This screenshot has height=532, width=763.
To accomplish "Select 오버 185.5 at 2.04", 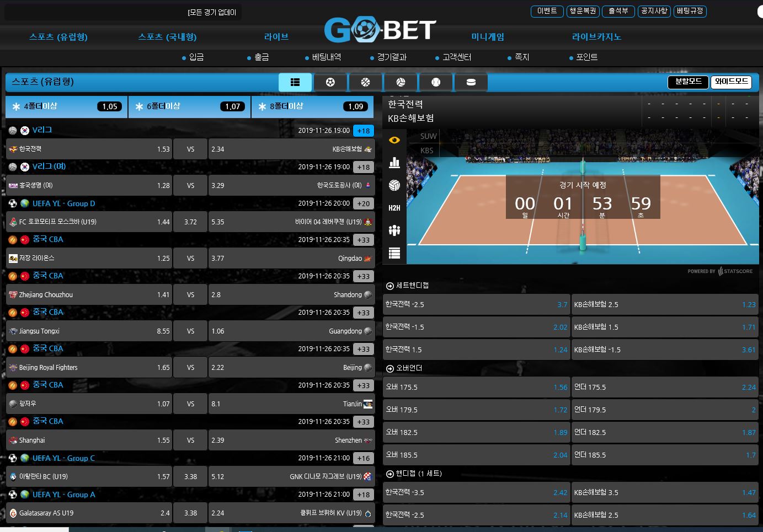I will tap(477, 455).
